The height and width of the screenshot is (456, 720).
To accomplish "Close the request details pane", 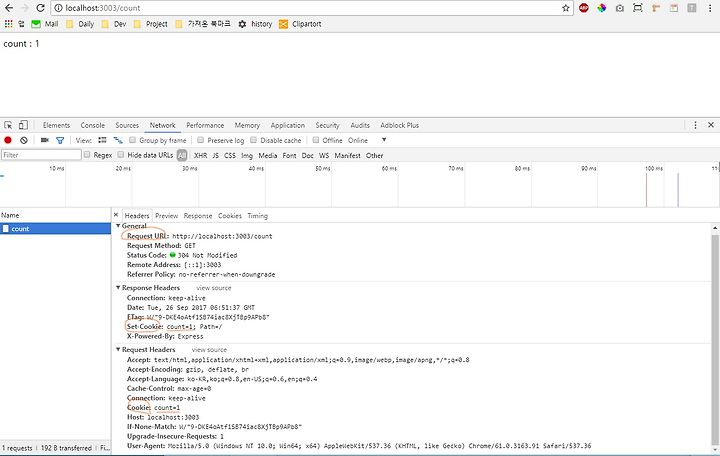I will pos(116,215).
